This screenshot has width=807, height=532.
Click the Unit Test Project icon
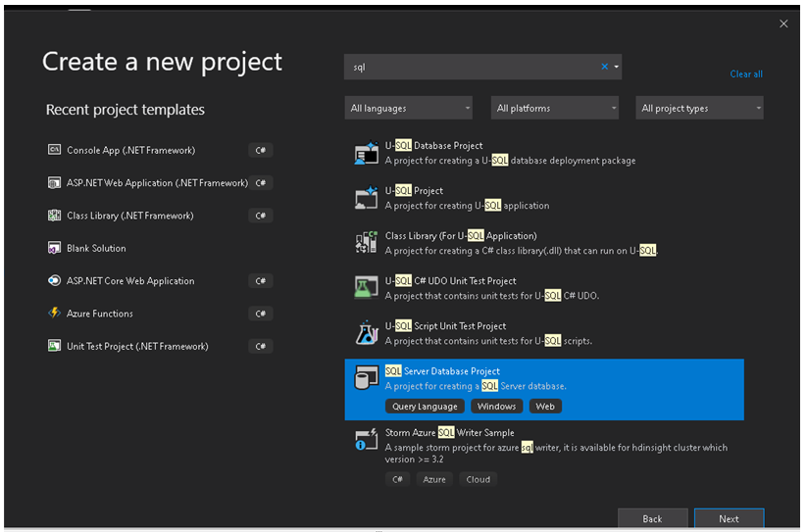click(54, 346)
